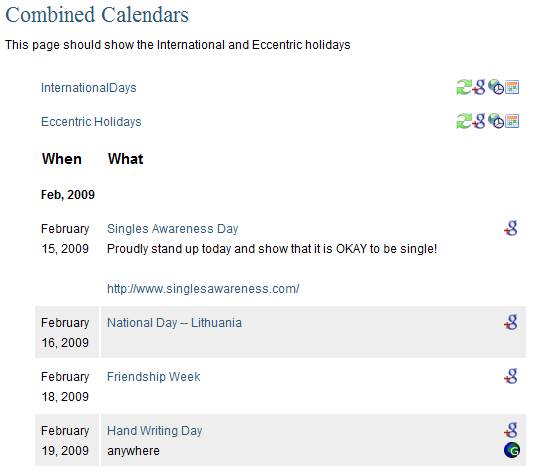Add Singles Awareness Day to Google Calendar

click(511, 228)
